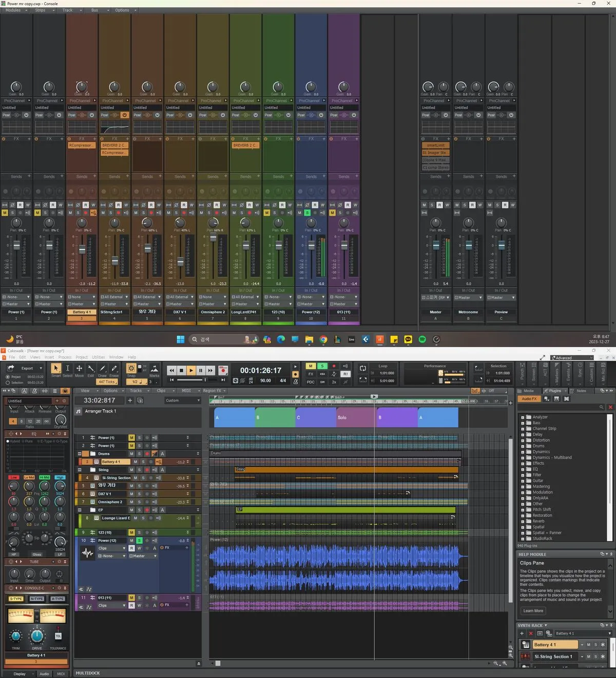616x678 pixels.
Task: Click the Learn More button
Action: pos(533,611)
